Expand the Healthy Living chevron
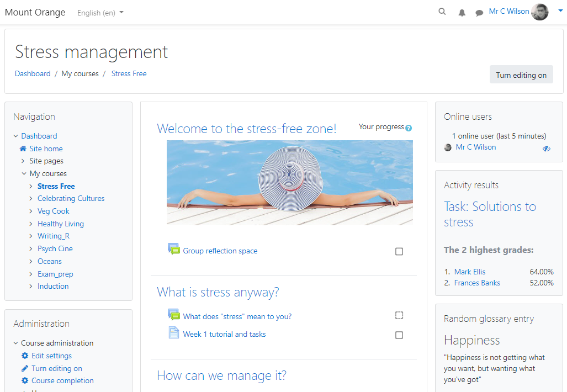Viewport: 567px width, 392px height. tap(31, 224)
